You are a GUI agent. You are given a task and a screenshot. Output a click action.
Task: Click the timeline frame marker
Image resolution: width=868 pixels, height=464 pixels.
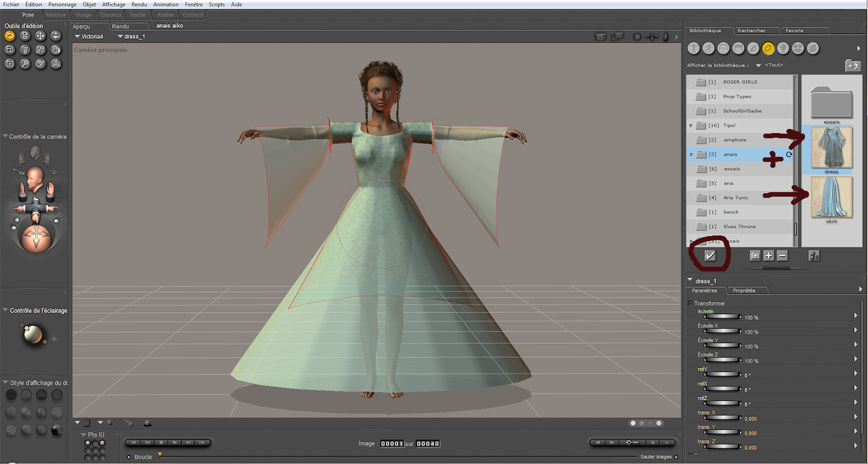[x=160, y=455]
